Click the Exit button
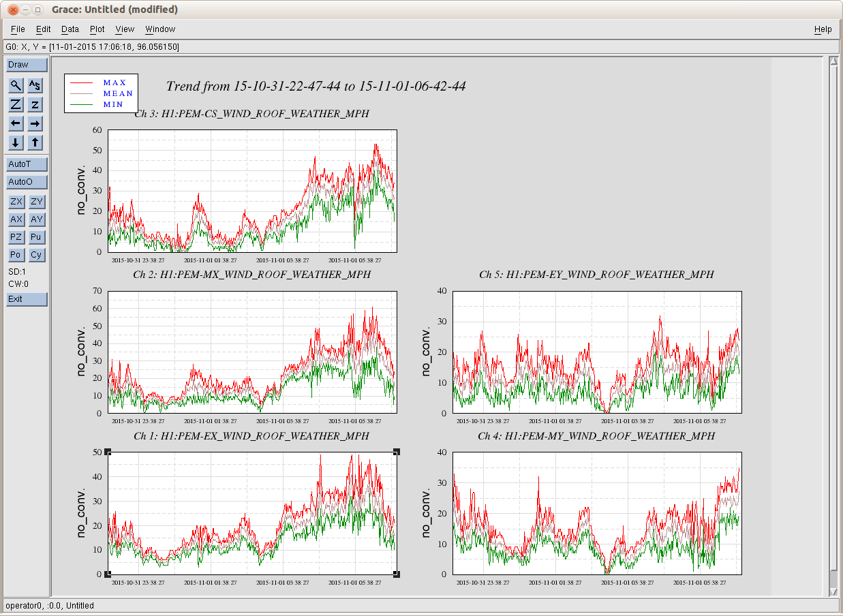843x616 pixels. point(27,299)
